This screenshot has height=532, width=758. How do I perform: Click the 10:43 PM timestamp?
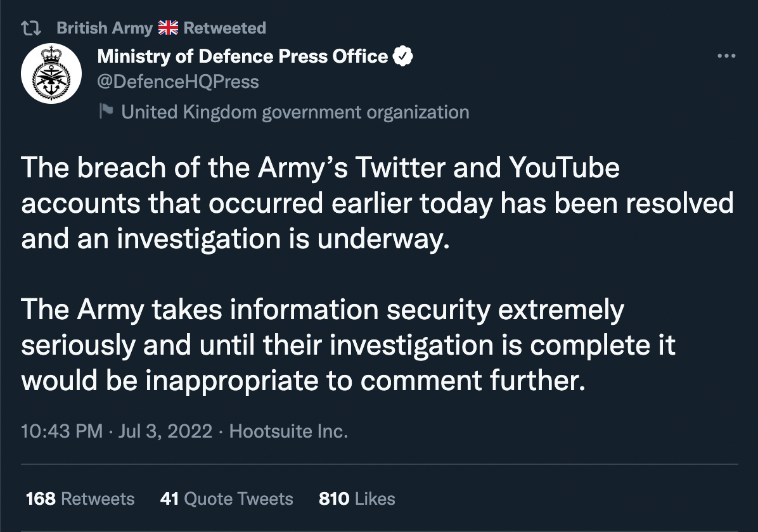click(x=61, y=431)
